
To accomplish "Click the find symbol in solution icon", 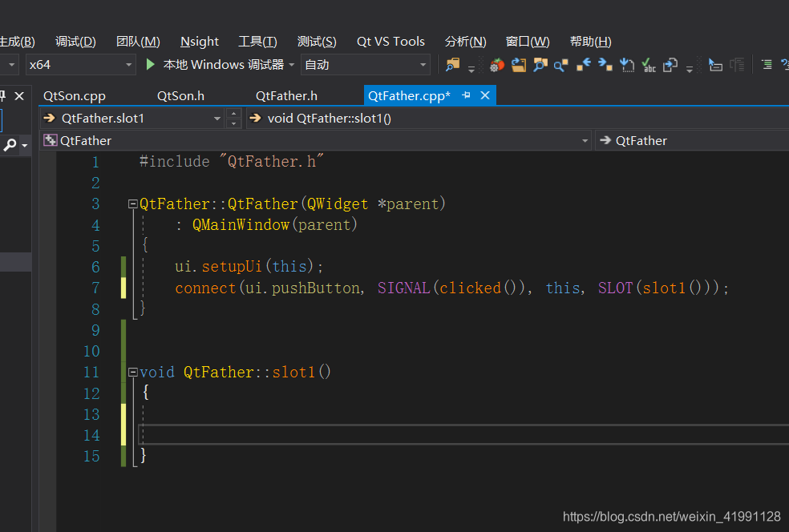I will tap(540, 65).
